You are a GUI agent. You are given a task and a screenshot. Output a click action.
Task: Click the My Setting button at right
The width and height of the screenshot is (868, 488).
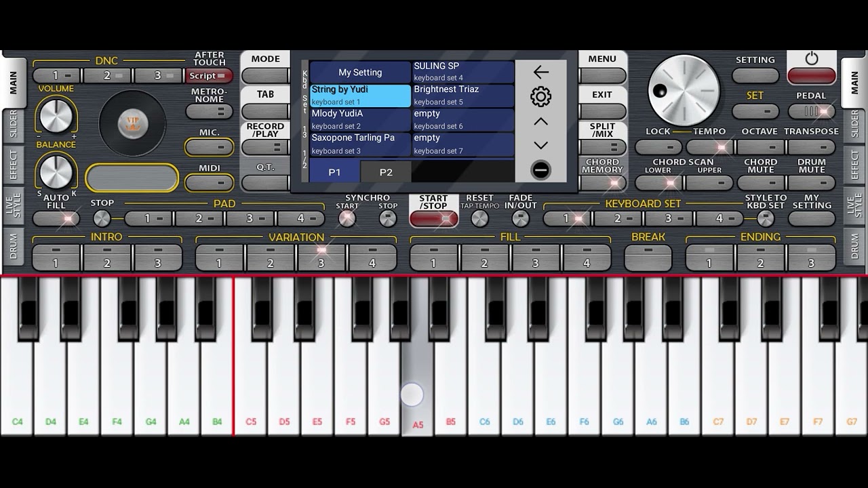point(812,219)
